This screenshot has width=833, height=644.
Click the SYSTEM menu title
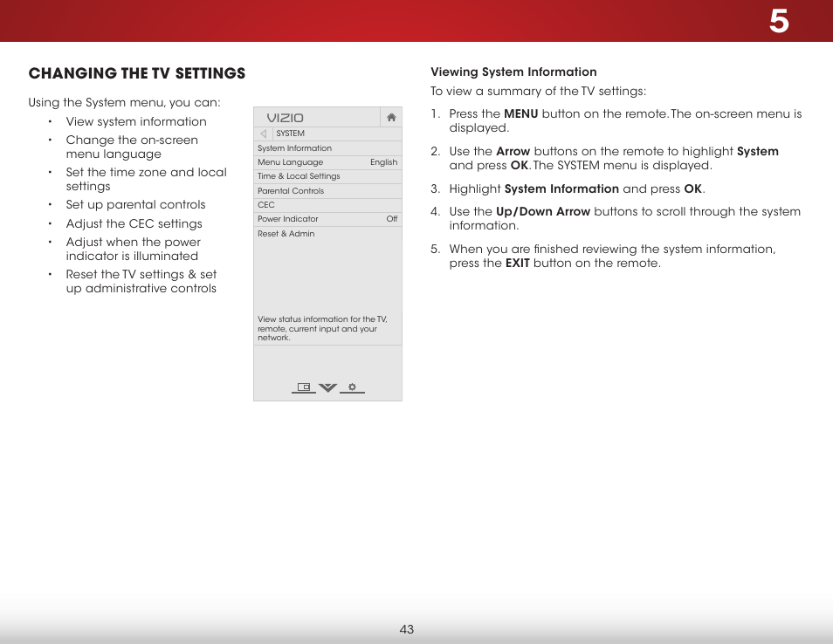tap(290, 134)
